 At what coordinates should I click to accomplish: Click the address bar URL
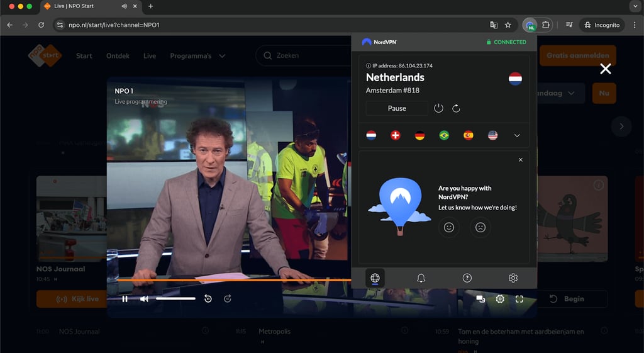click(x=114, y=25)
